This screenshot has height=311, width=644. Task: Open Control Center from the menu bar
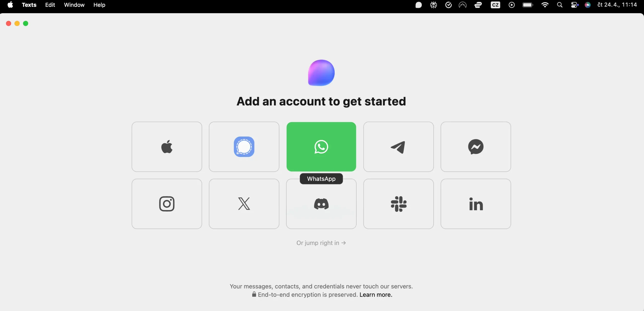[574, 5]
